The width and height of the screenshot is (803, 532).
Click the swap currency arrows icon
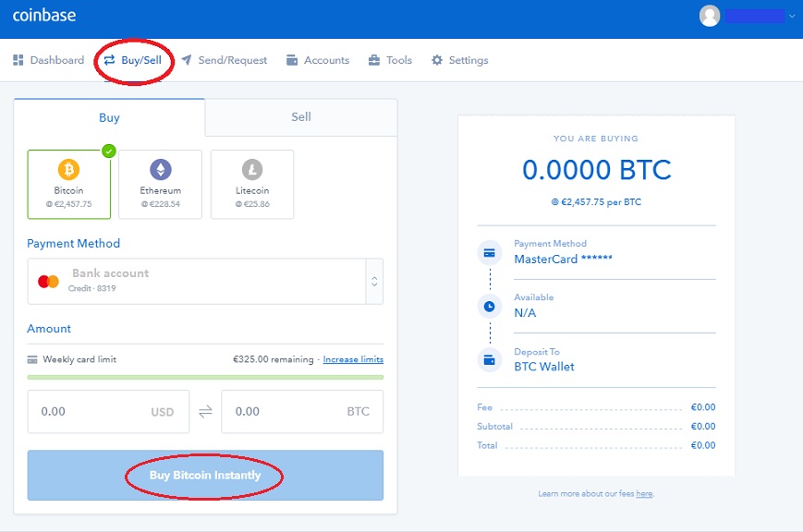205,412
